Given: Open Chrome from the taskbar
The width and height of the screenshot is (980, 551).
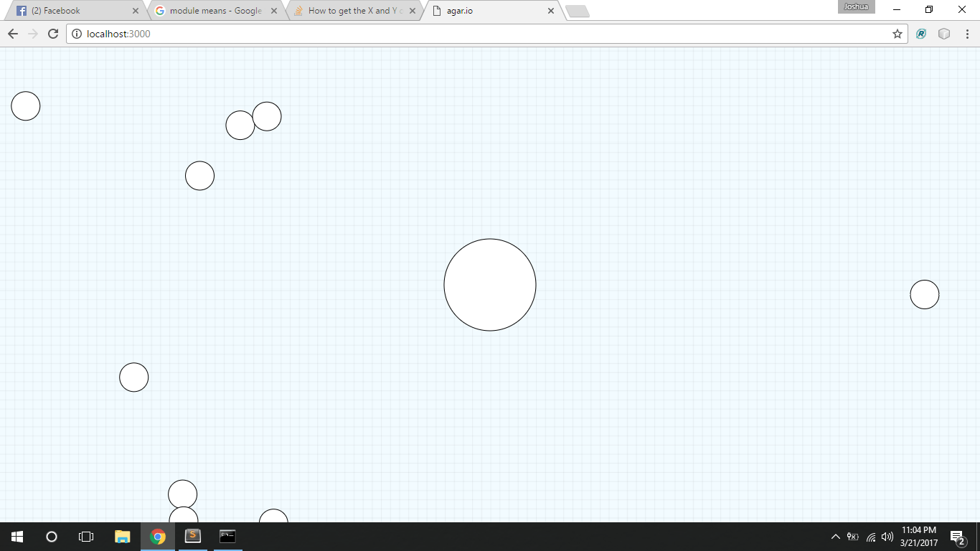Looking at the screenshot, I should coord(157,536).
